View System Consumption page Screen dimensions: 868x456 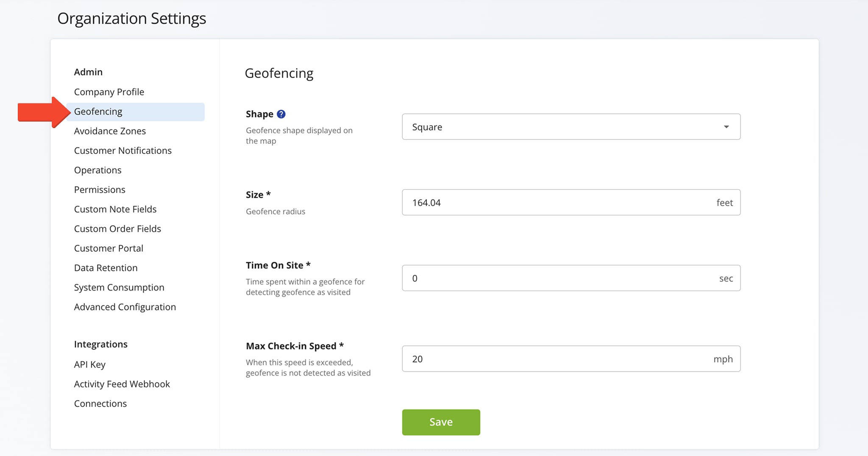coord(119,287)
